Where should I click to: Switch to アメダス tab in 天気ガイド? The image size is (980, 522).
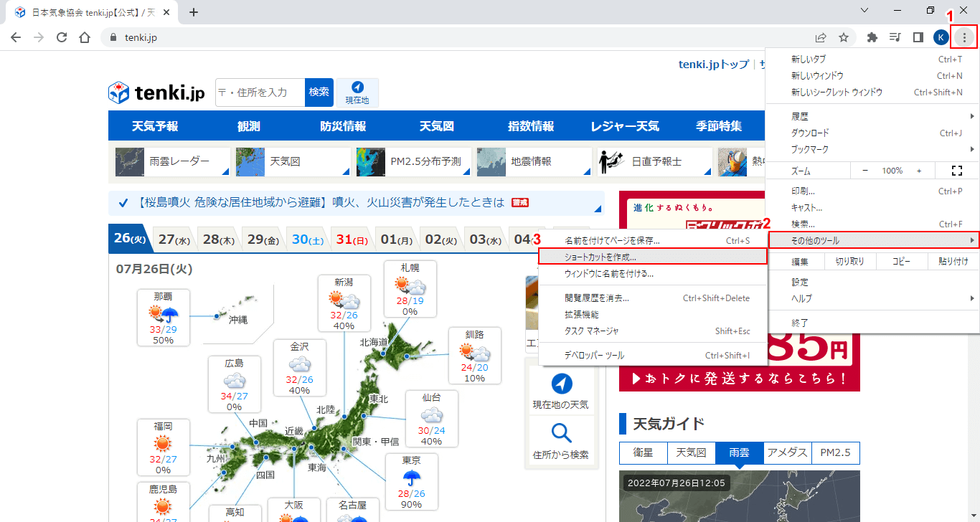pyautogui.click(x=788, y=453)
